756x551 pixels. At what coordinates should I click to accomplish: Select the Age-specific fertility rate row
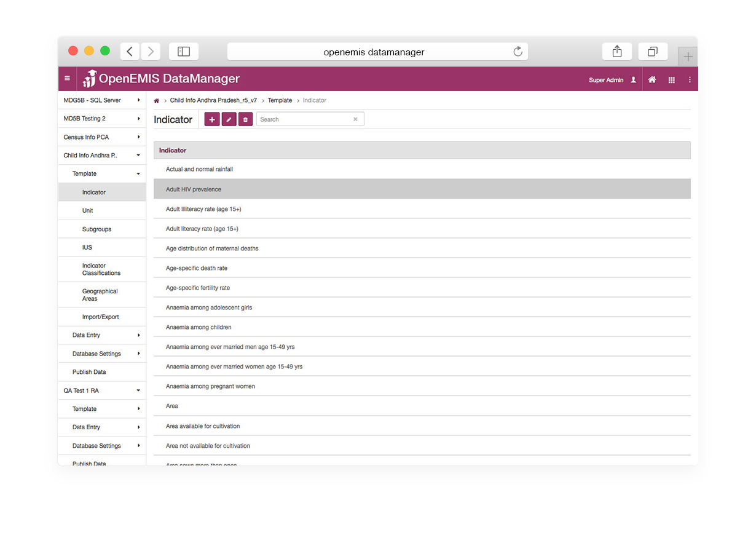[422, 288]
